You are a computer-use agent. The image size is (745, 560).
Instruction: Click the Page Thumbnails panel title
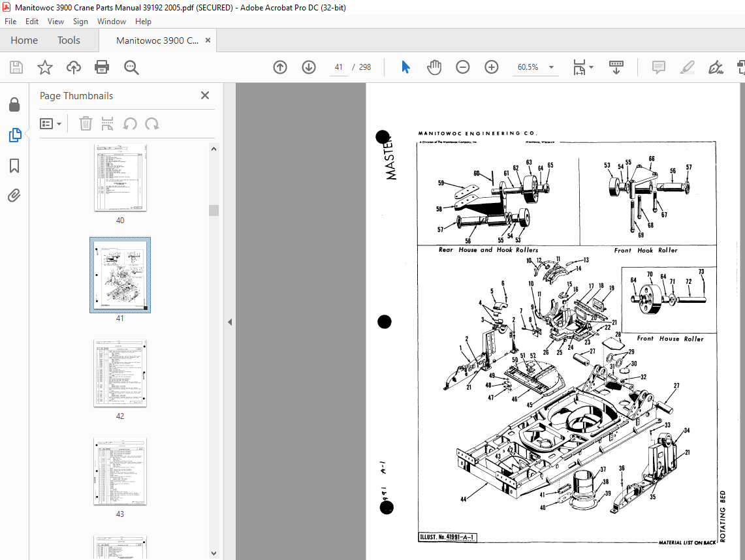[76, 95]
